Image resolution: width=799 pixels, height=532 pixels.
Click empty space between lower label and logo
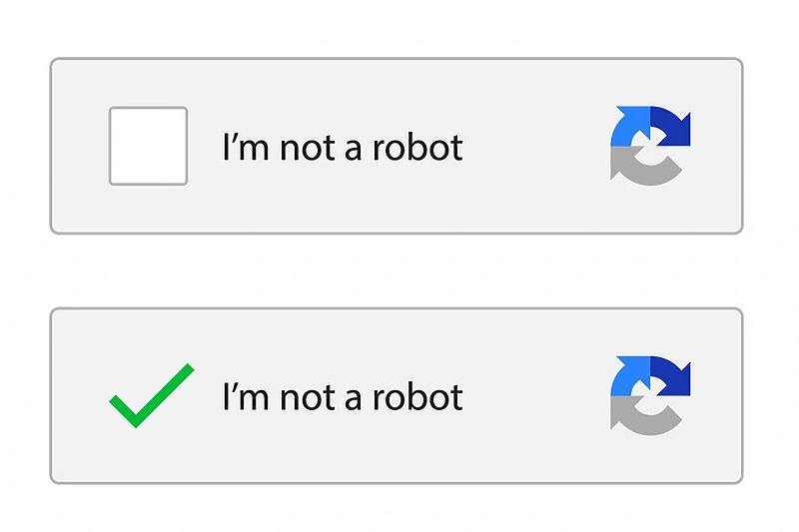[x=534, y=397]
